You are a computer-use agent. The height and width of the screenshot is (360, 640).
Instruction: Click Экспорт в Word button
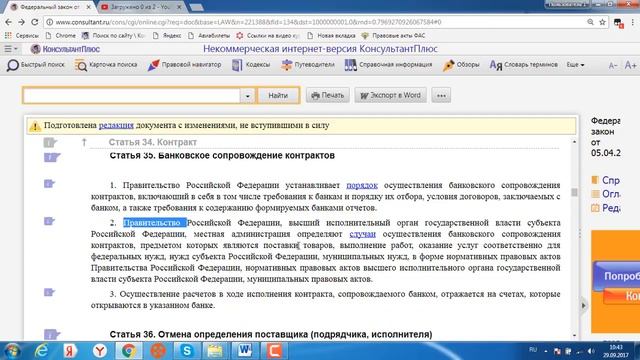(x=390, y=96)
